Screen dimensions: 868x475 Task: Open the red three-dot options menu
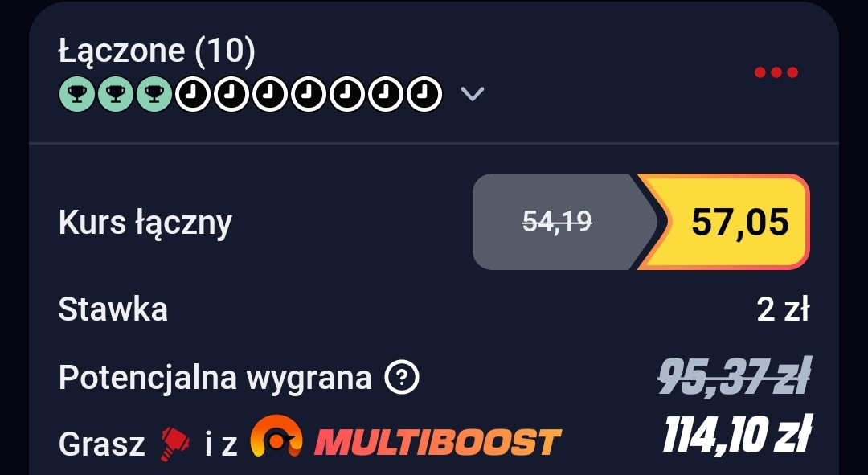click(776, 72)
